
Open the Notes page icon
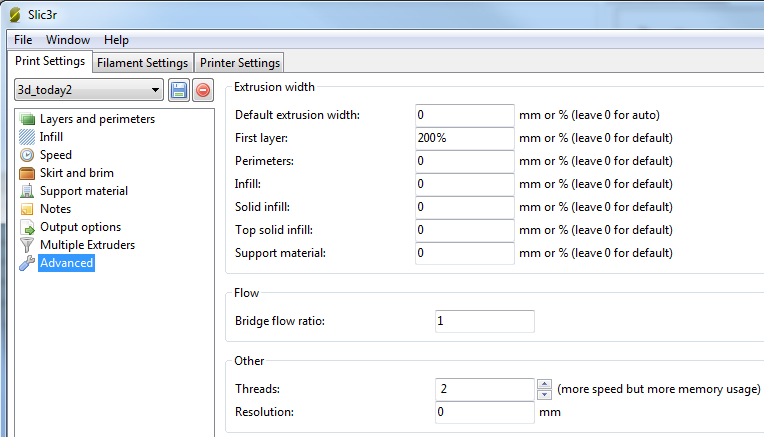pyautogui.click(x=28, y=209)
